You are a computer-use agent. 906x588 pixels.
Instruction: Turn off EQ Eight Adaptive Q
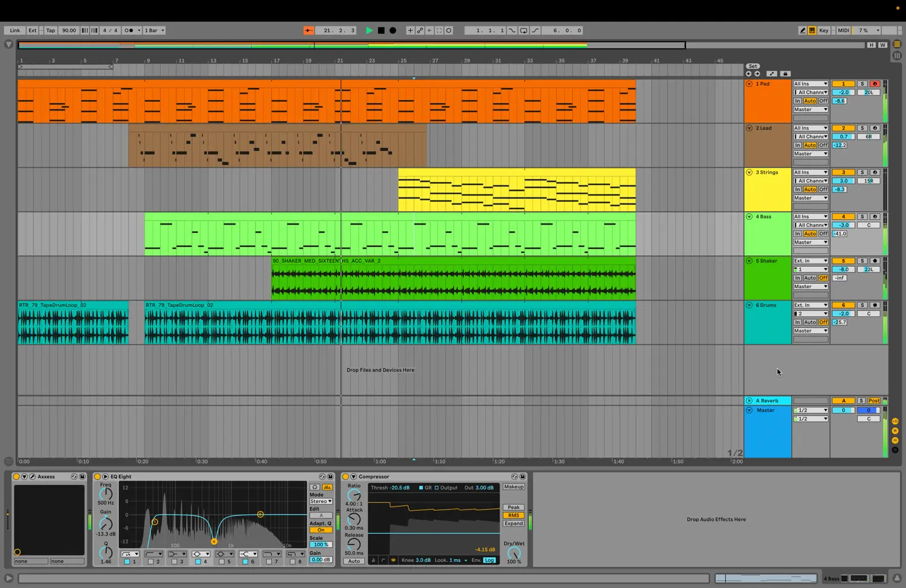pyautogui.click(x=321, y=530)
